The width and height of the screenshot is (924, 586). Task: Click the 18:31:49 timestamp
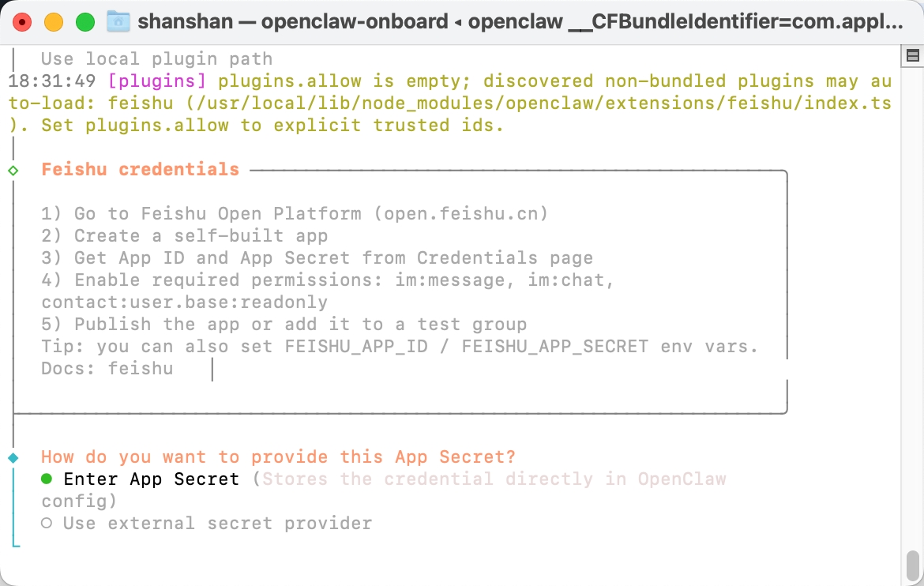[52, 81]
